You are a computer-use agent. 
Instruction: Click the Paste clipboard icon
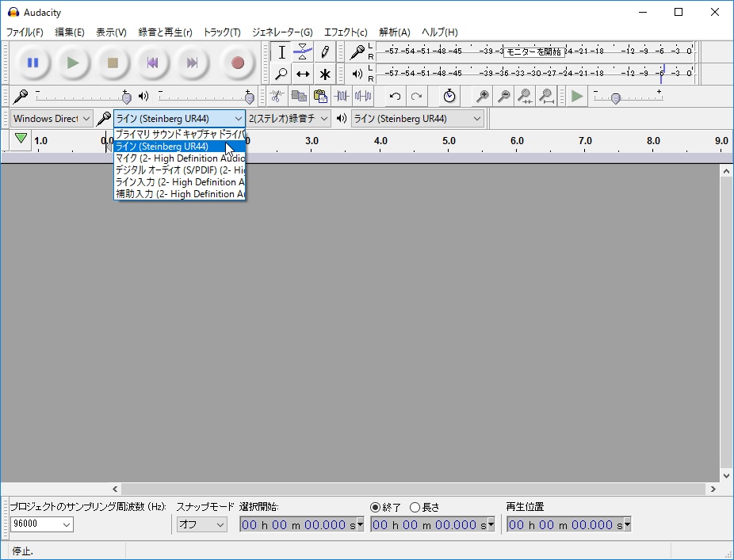pos(320,97)
